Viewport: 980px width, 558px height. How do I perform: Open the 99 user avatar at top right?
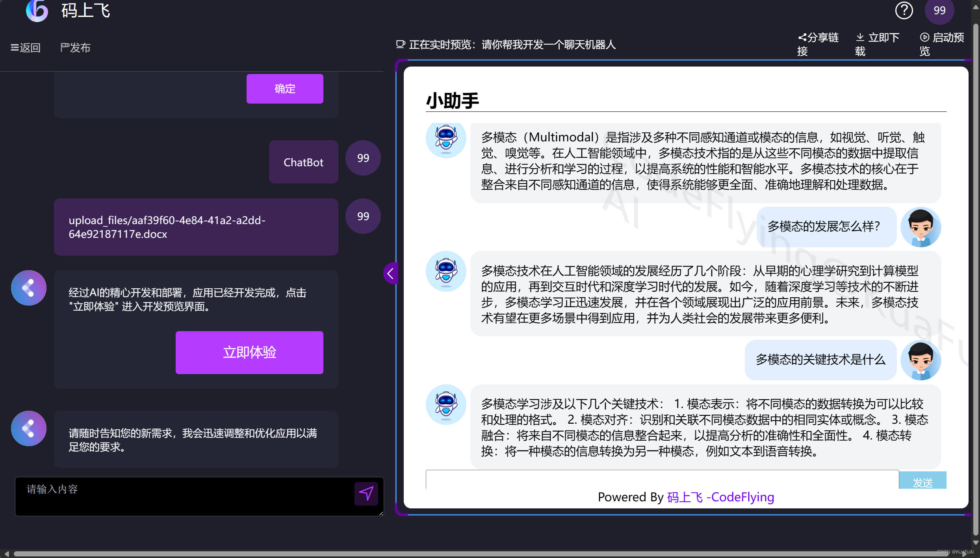pos(939,11)
